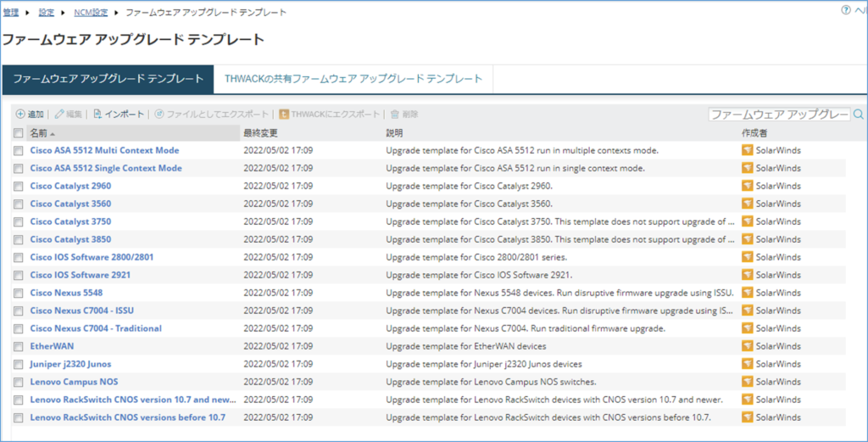Click 'Upgrade template for Cisco Catalyst 2960.' text

coord(469,186)
